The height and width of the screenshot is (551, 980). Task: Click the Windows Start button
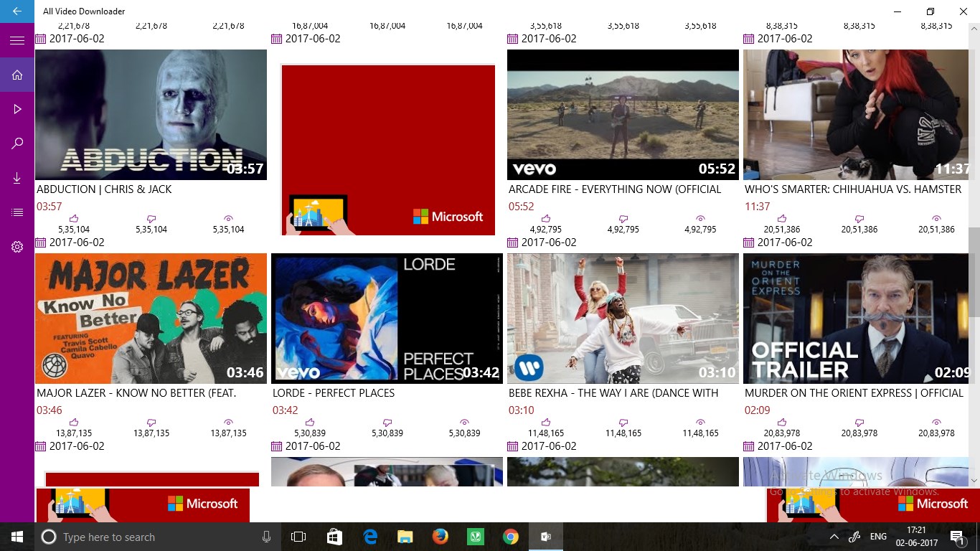click(x=17, y=537)
